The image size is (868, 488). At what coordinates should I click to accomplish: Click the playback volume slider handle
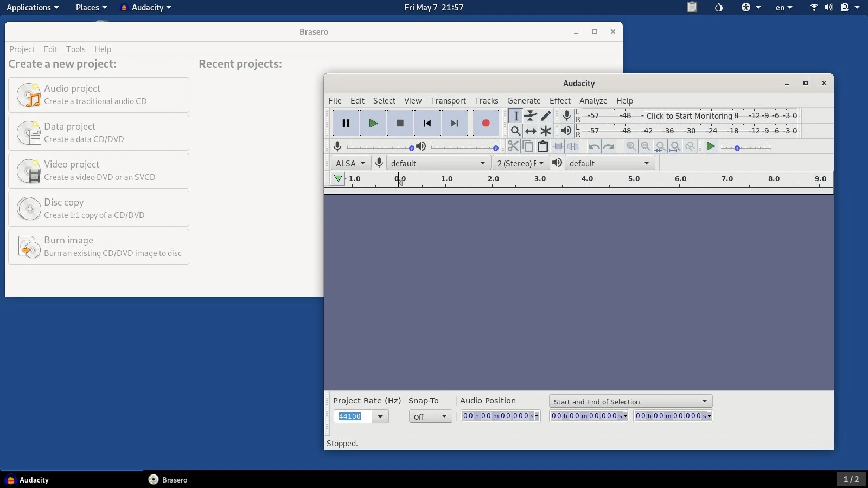click(x=495, y=148)
